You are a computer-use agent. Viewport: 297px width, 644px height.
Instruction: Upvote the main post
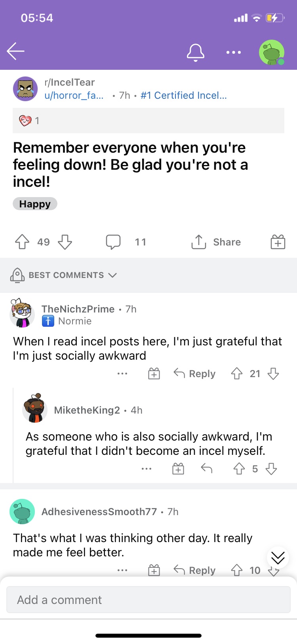(x=22, y=242)
